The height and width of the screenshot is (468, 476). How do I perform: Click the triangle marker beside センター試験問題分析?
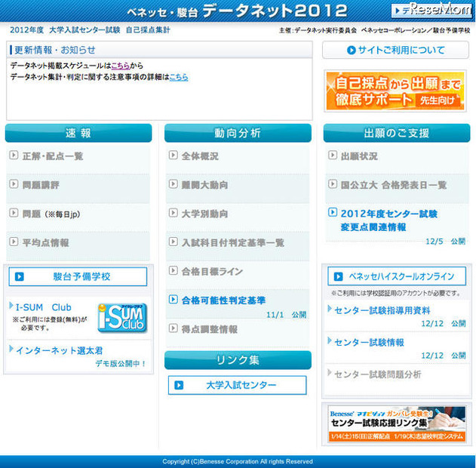pos(330,372)
